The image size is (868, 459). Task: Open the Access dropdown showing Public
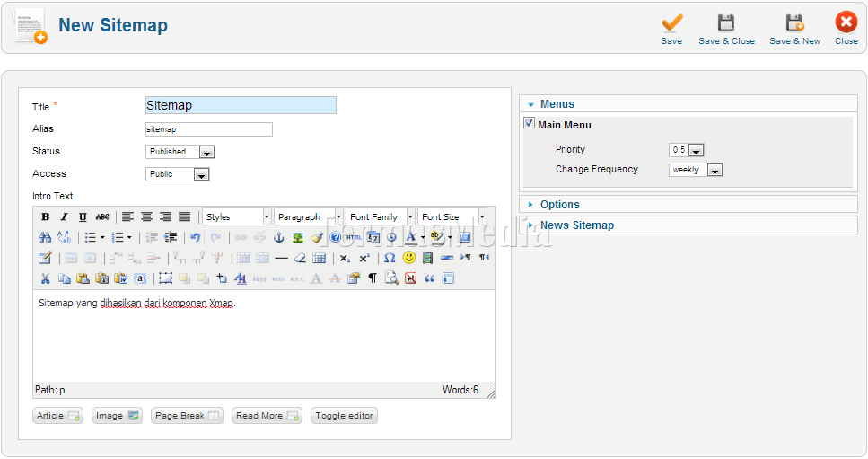(177, 174)
